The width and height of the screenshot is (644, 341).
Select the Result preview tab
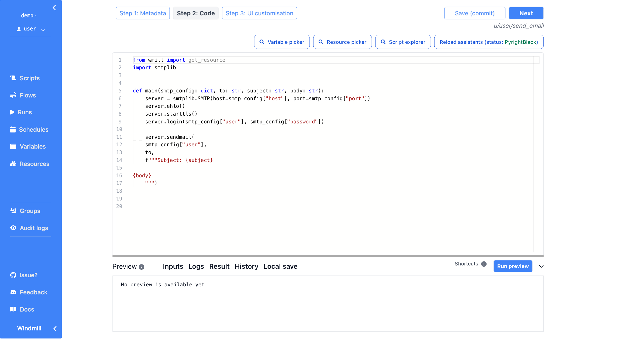[x=218, y=266]
